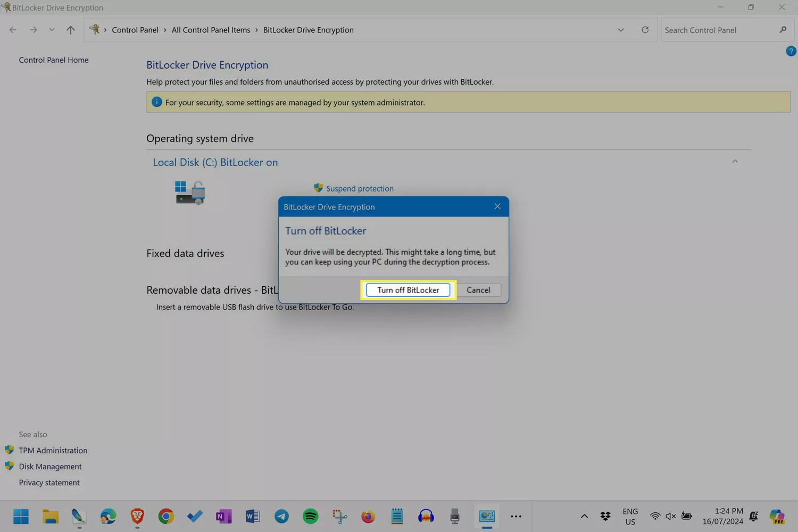798x532 pixels.
Task: Click Control Panel breadcrumb
Action: tap(135, 30)
